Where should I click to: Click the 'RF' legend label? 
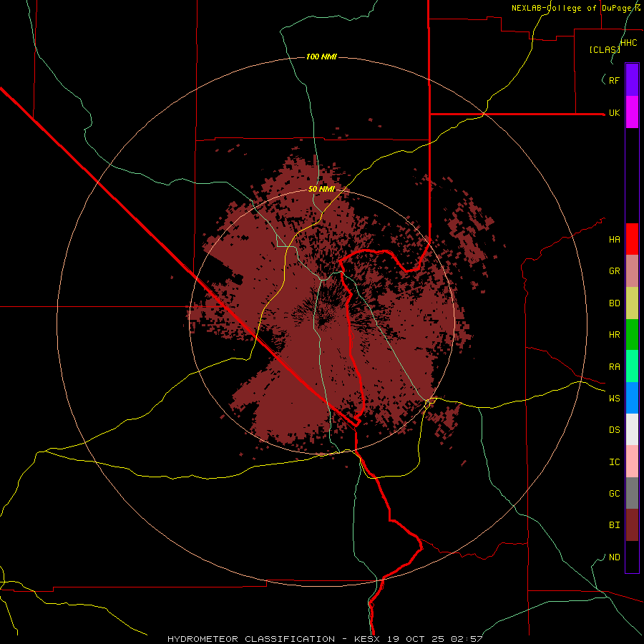coord(614,80)
